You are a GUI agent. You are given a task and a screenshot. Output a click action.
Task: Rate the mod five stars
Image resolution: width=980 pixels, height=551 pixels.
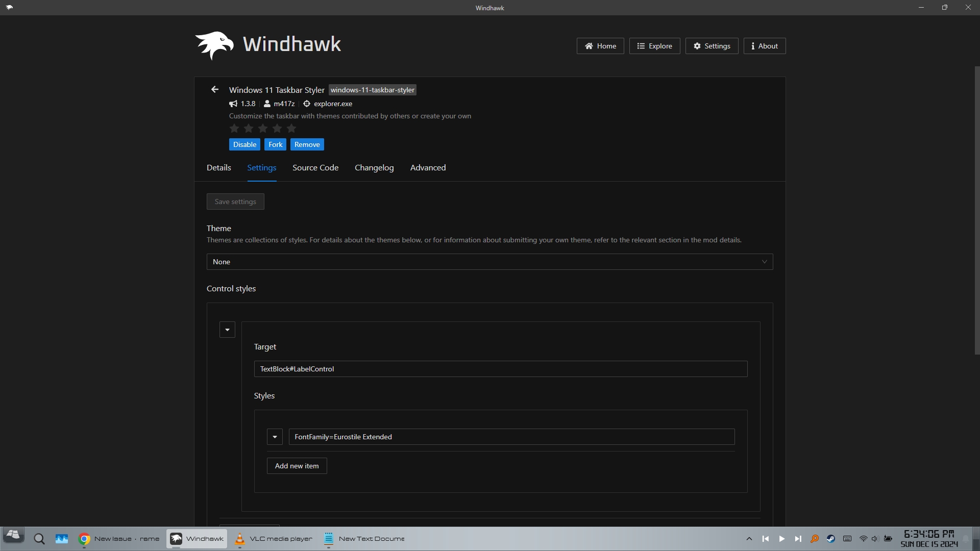tap(290, 129)
